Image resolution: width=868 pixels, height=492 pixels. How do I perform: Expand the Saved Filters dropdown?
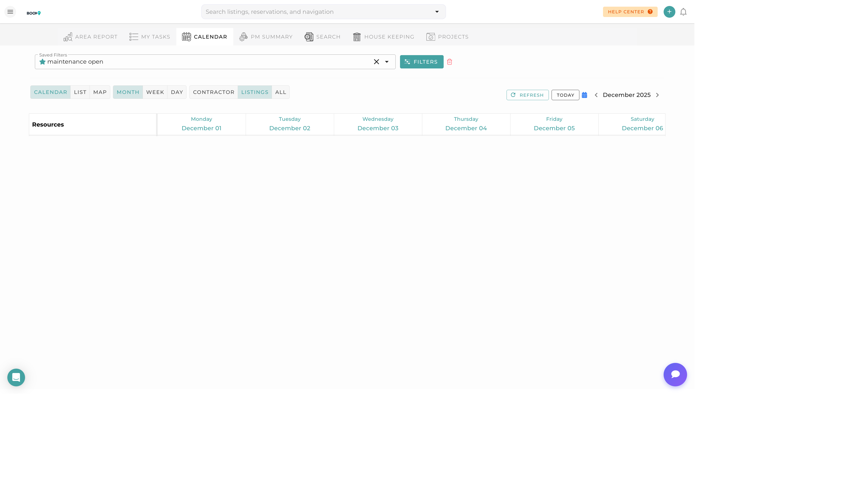[387, 62]
